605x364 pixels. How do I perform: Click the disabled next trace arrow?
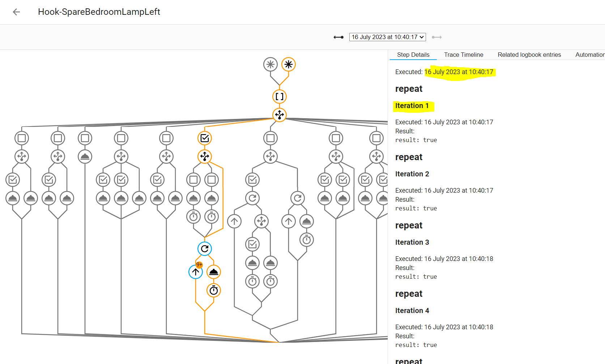coord(437,37)
